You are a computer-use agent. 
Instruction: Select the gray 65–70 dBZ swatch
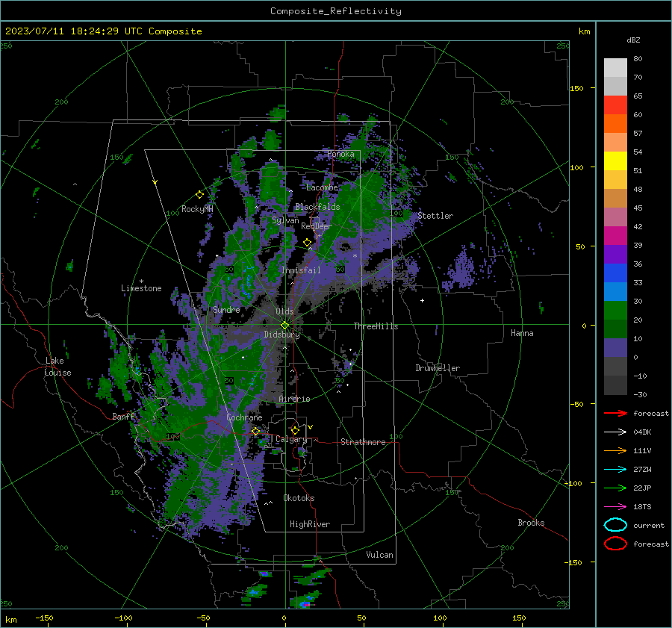point(615,87)
